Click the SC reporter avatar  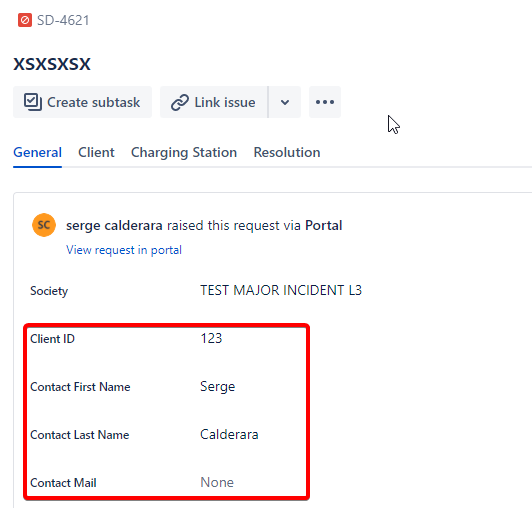[x=44, y=225]
